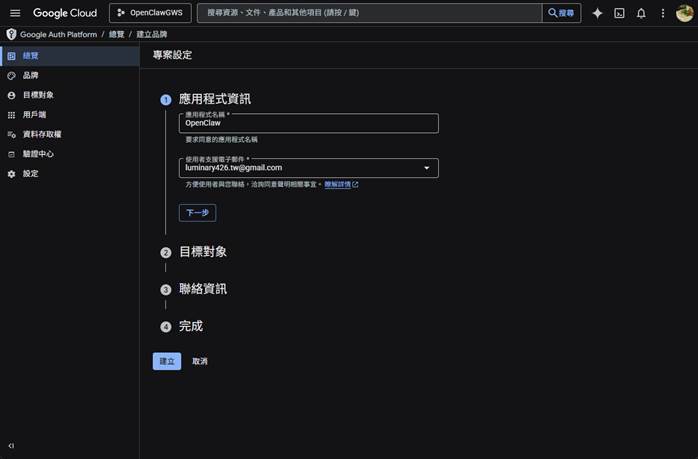698x459 pixels.
Task: Click the 建立 button
Action: (x=166, y=361)
